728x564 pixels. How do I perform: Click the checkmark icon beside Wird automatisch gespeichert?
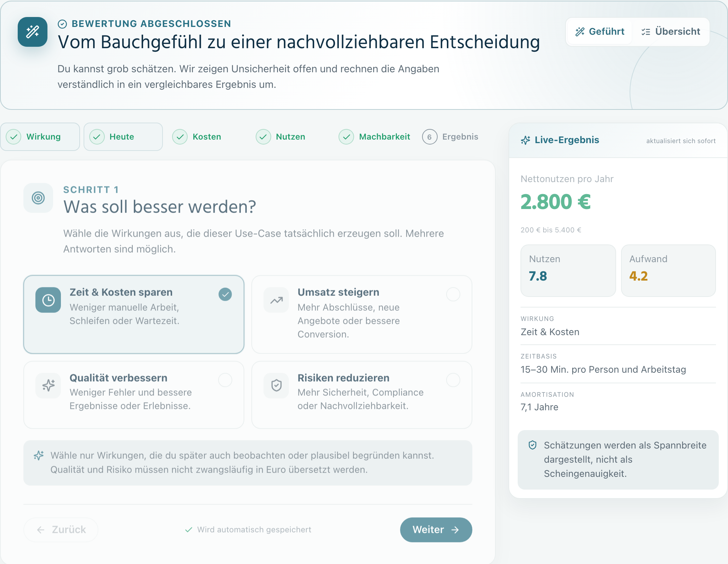189,530
